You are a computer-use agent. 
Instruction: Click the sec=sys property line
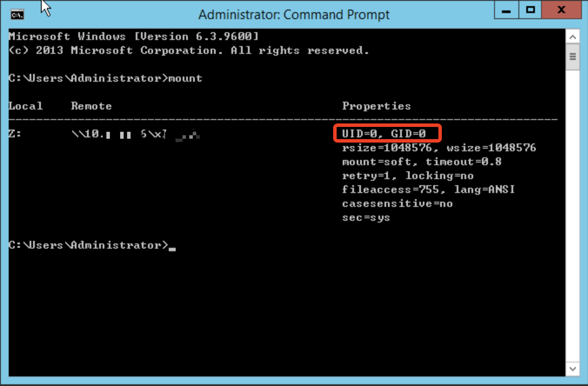point(365,217)
